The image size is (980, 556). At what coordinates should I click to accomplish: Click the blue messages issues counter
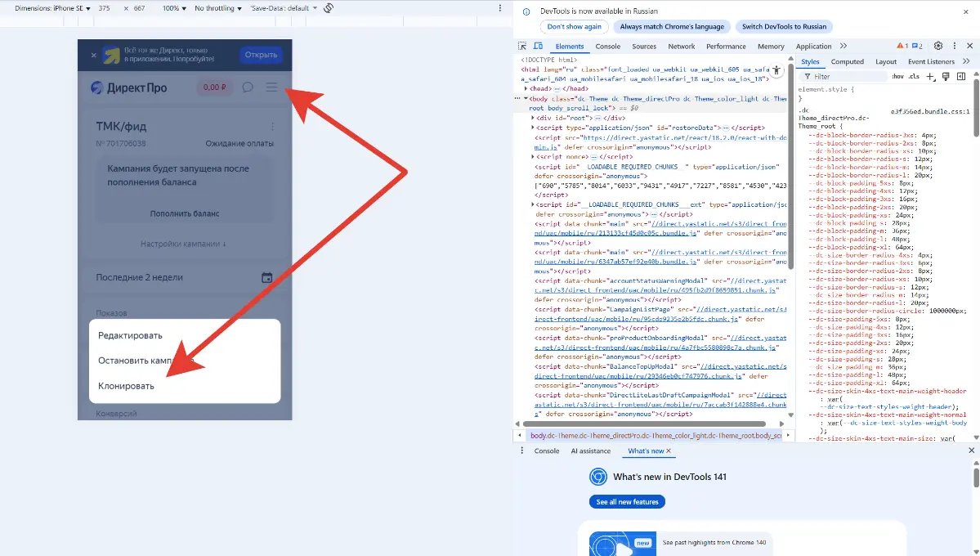coord(918,46)
